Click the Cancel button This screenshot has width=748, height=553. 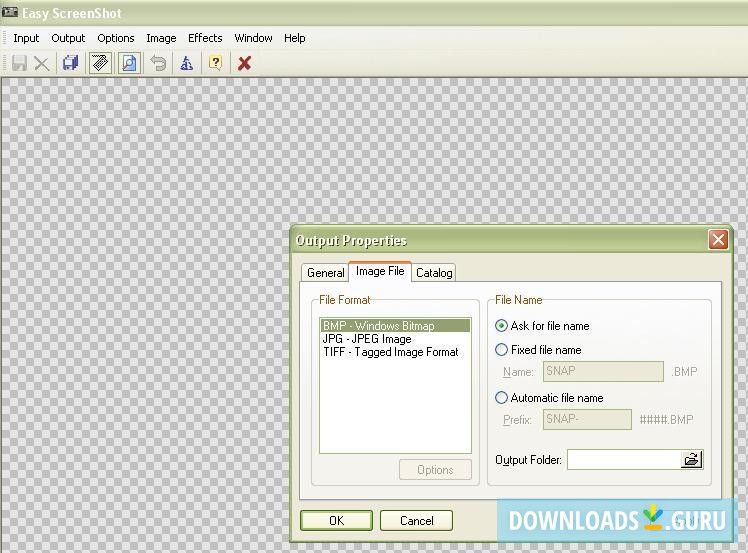[x=416, y=521]
